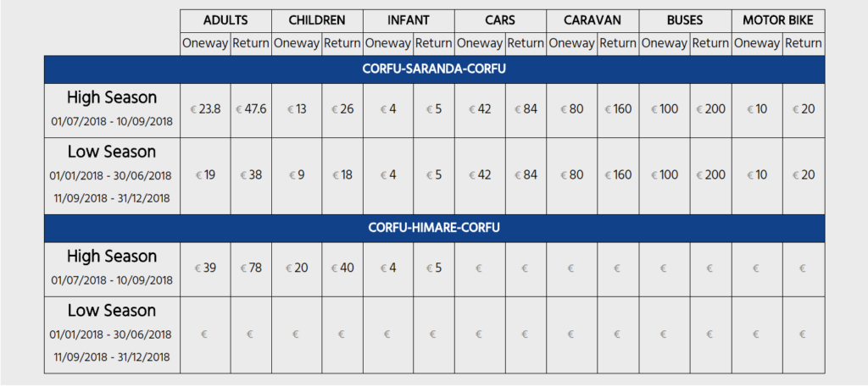
Task: Click the €19 low season adult price
Action: point(205,175)
